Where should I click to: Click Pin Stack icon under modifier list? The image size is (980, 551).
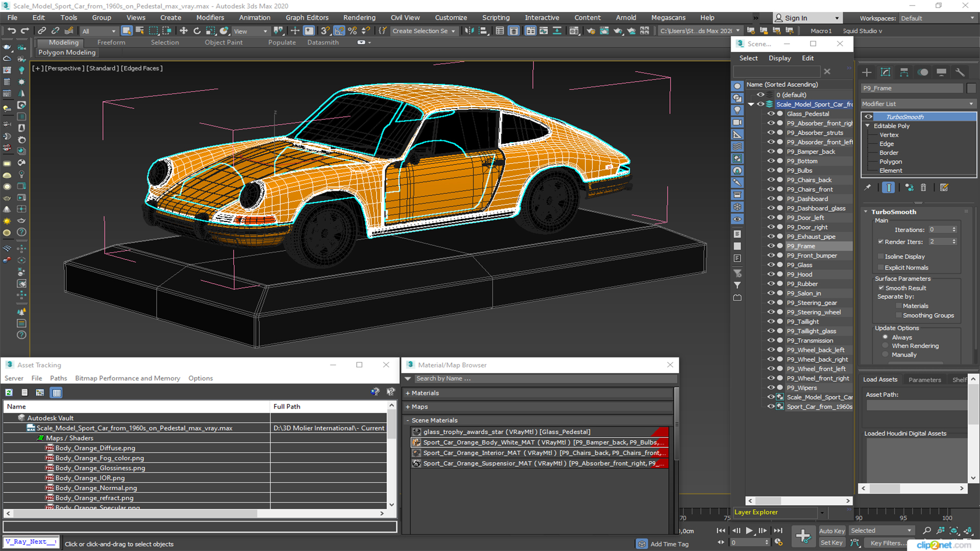pyautogui.click(x=868, y=188)
